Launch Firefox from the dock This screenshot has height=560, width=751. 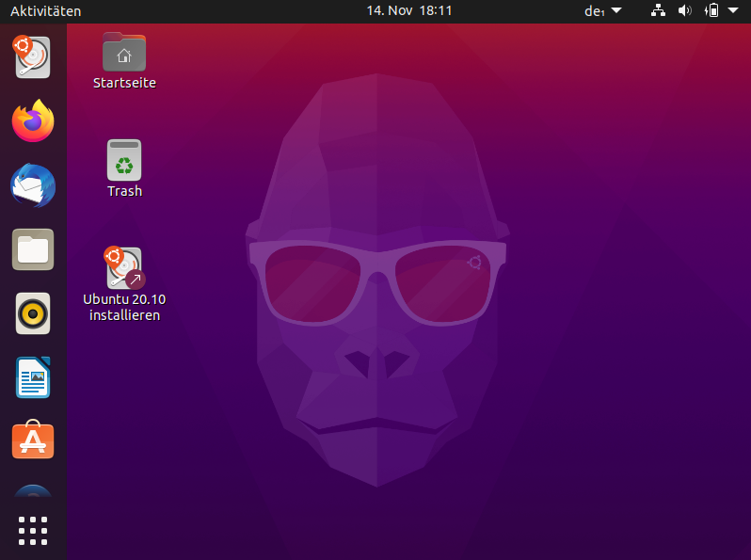[x=33, y=120]
